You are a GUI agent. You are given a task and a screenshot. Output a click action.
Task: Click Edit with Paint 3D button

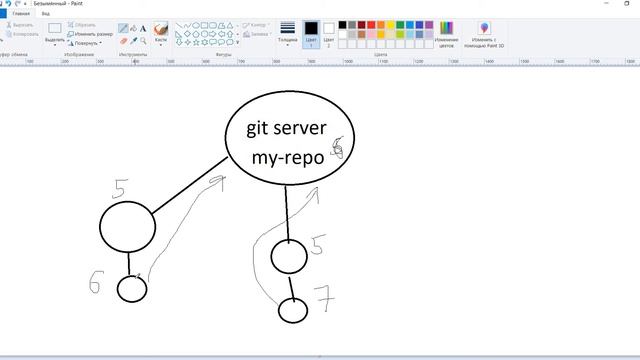pos(484,34)
